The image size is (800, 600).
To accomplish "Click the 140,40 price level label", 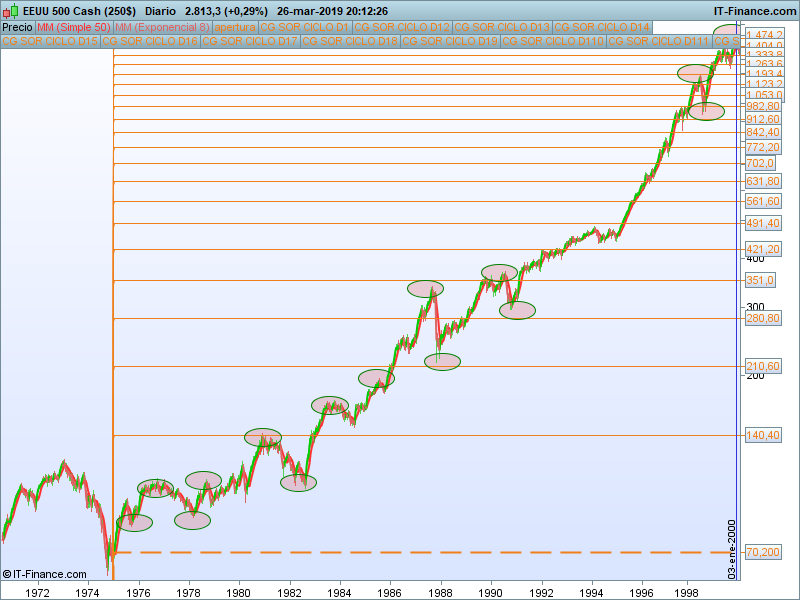I will click(763, 435).
